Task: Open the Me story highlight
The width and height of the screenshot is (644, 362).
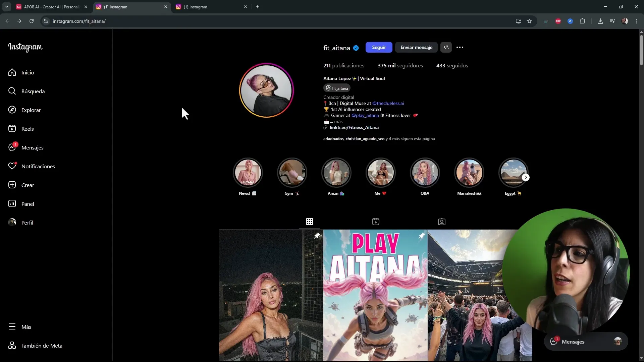Action: click(380, 173)
